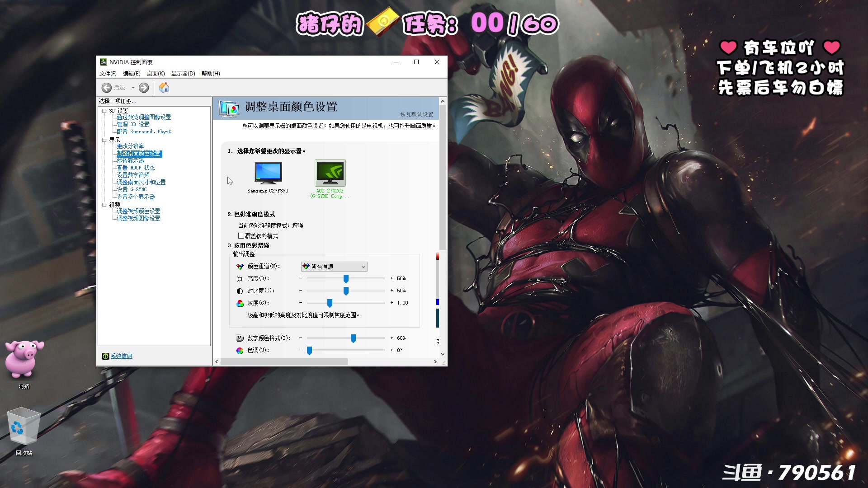Collapse the 3D 设置 tree node
The width and height of the screenshot is (868, 488).
104,111
